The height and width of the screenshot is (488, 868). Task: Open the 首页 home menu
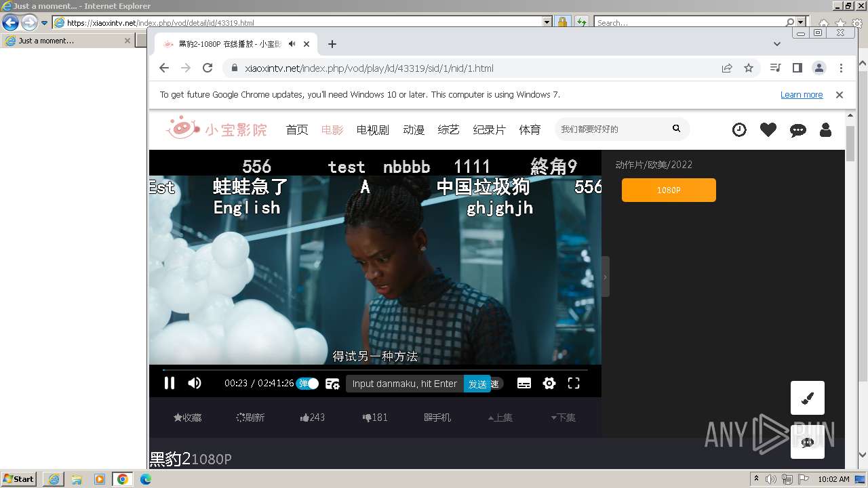pos(297,129)
